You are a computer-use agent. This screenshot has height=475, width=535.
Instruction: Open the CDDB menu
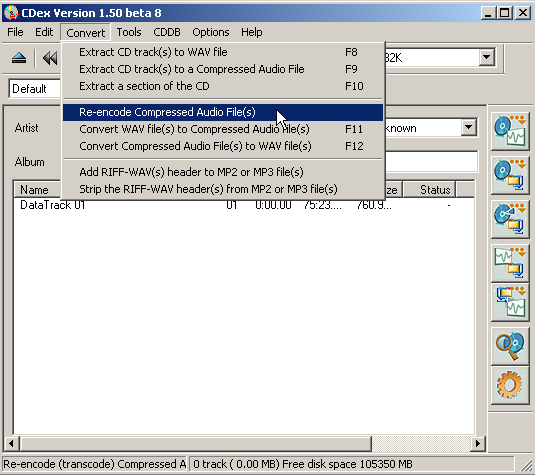point(167,32)
